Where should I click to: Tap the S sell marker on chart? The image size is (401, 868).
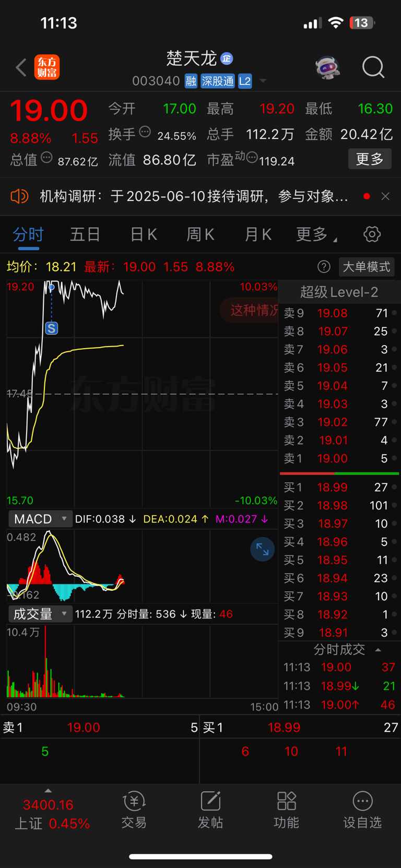click(x=51, y=328)
